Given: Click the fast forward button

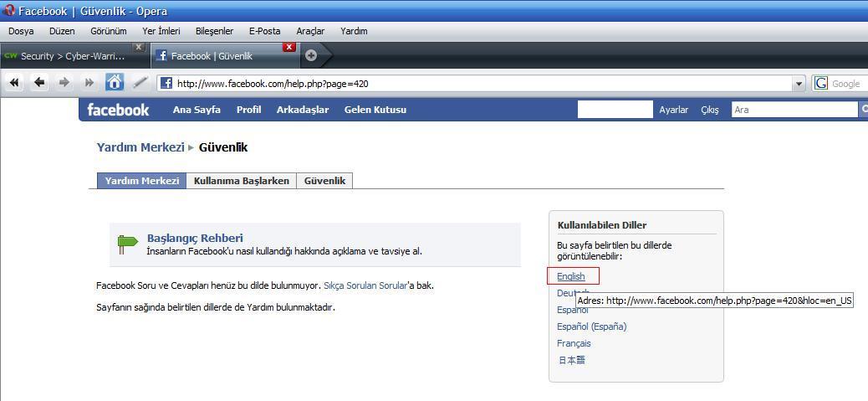Looking at the screenshot, I should 89,83.
